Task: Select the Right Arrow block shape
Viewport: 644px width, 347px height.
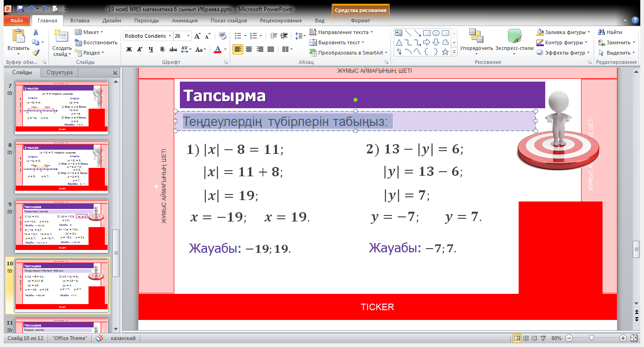Action: 426,42
